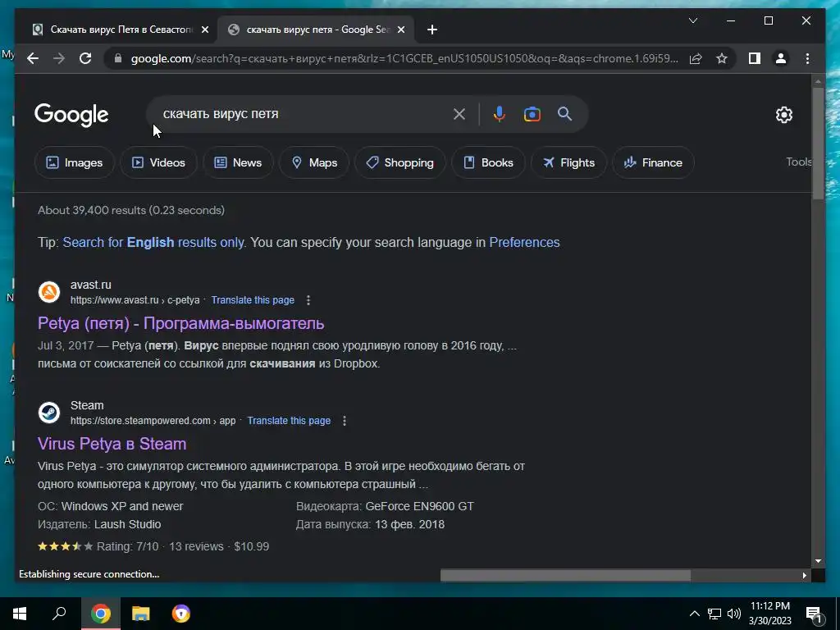Translate the Steam result page
Image resolution: width=840 pixels, height=630 pixels.
click(289, 421)
